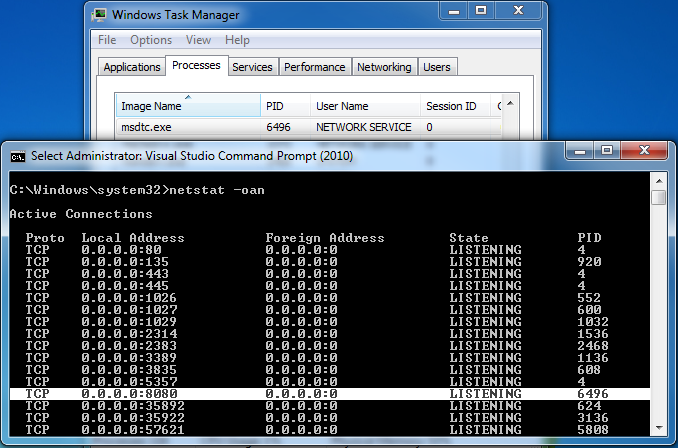Click local address 0.0.0.0:35892
The height and width of the screenshot is (448, 678).
tap(133, 406)
